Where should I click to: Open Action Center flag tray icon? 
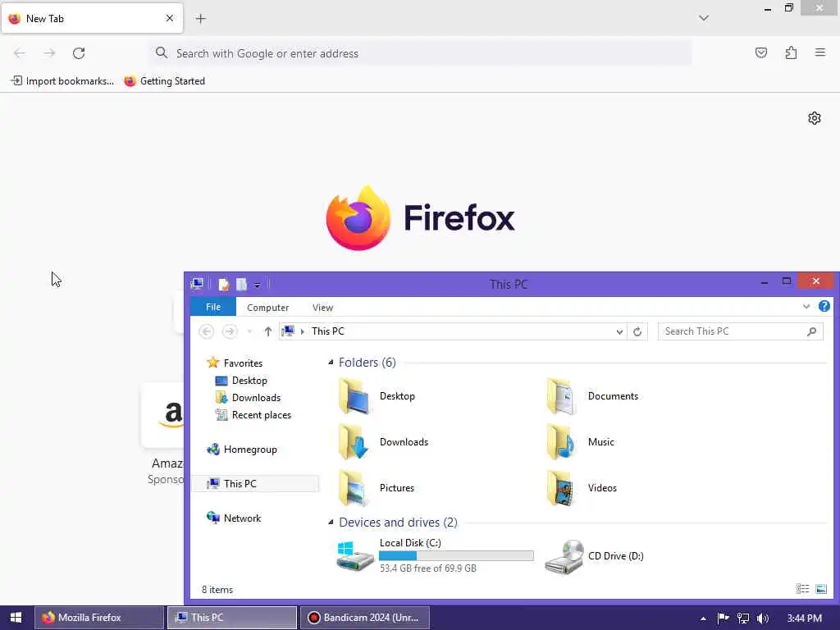723,618
